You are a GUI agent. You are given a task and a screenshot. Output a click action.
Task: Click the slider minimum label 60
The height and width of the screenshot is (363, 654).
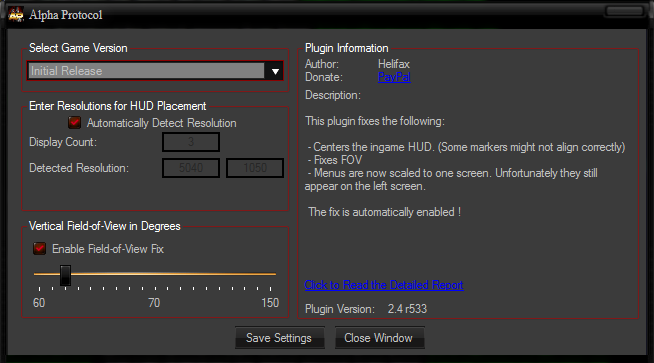[x=39, y=302]
